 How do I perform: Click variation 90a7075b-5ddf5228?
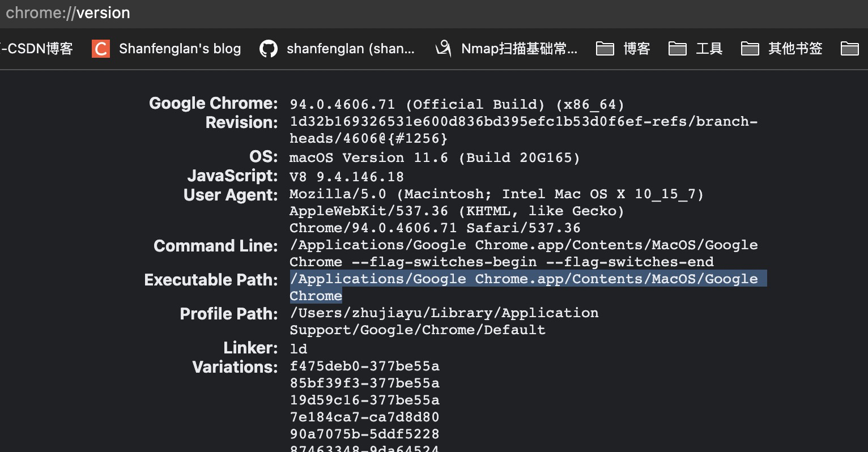(x=365, y=434)
